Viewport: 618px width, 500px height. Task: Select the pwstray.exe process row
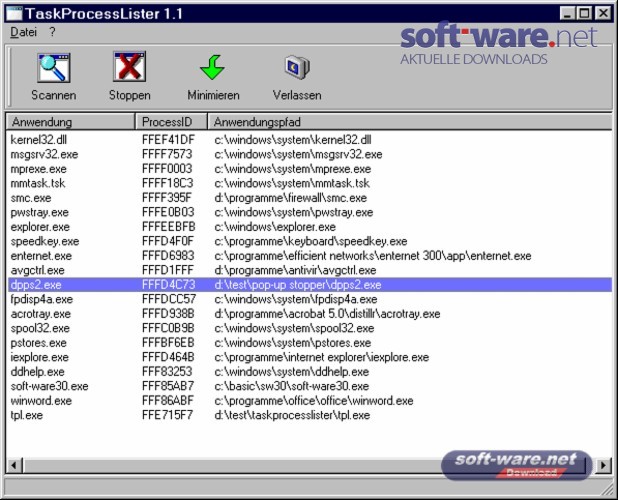(310, 212)
